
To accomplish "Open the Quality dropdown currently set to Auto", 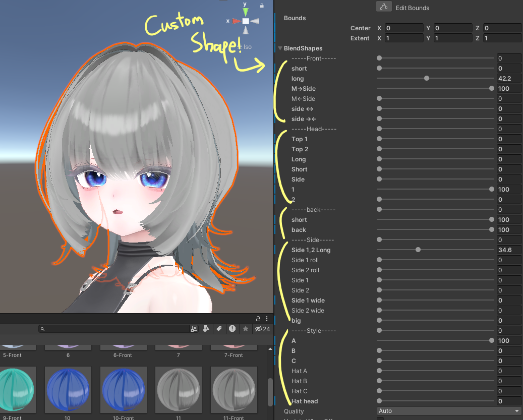I will point(448,411).
